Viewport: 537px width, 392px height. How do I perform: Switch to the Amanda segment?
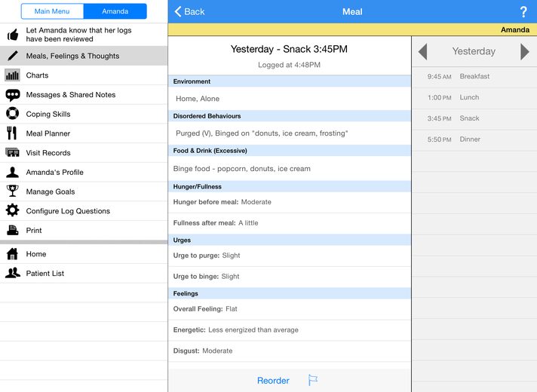(x=115, y=11)
